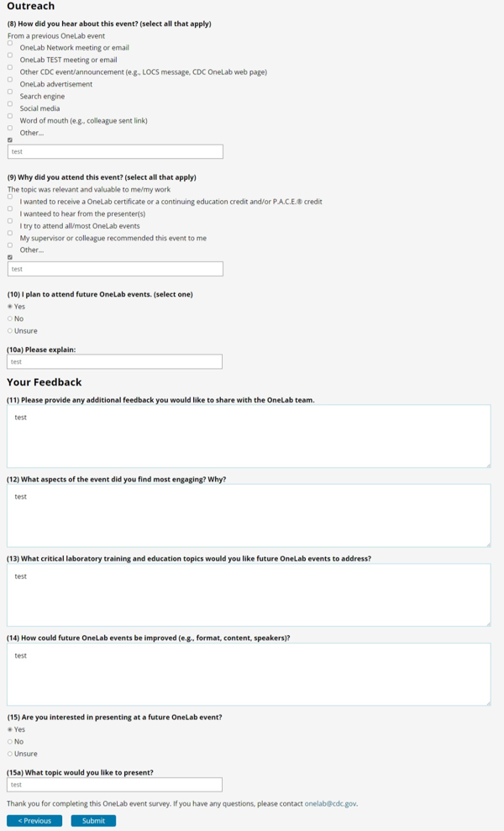Screen dimensions: 504x831
Task: Click the most engaging aspects text area (12)
Action: click(x=248, y=515)
